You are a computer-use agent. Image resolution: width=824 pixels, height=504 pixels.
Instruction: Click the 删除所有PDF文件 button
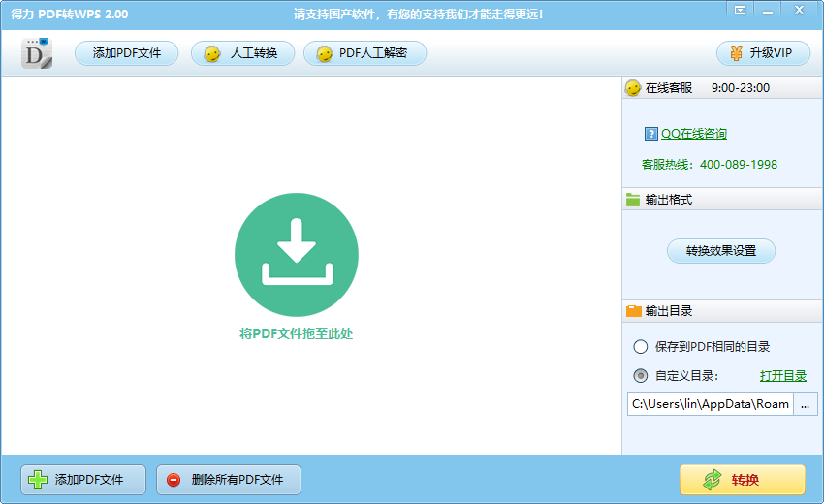tap(229, 480)
